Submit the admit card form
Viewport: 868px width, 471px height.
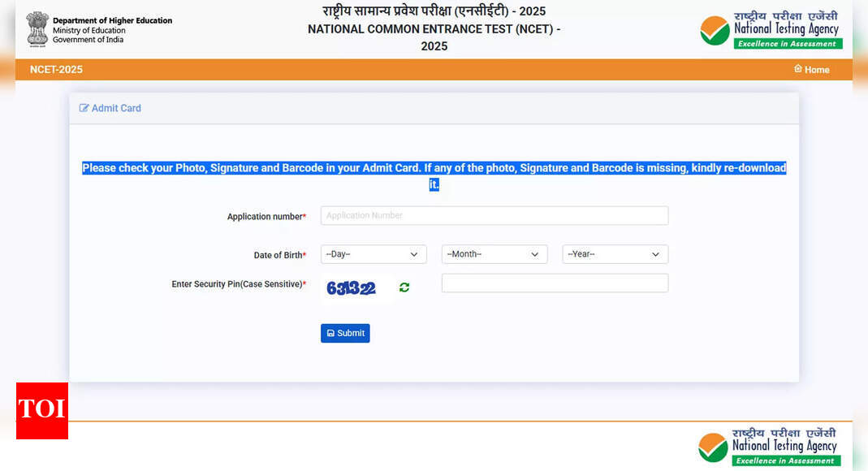point(345,333)
